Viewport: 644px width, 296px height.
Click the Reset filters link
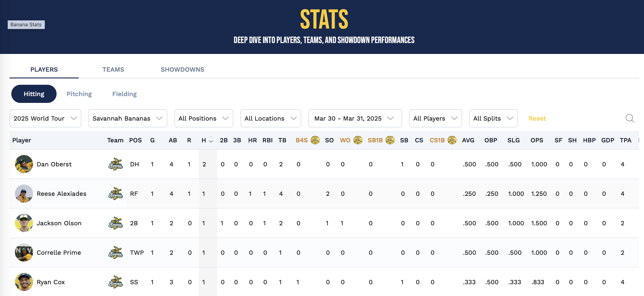537,118
